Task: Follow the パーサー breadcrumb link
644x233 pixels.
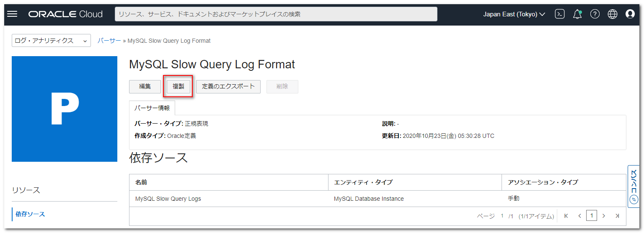Action: (109, 41)
